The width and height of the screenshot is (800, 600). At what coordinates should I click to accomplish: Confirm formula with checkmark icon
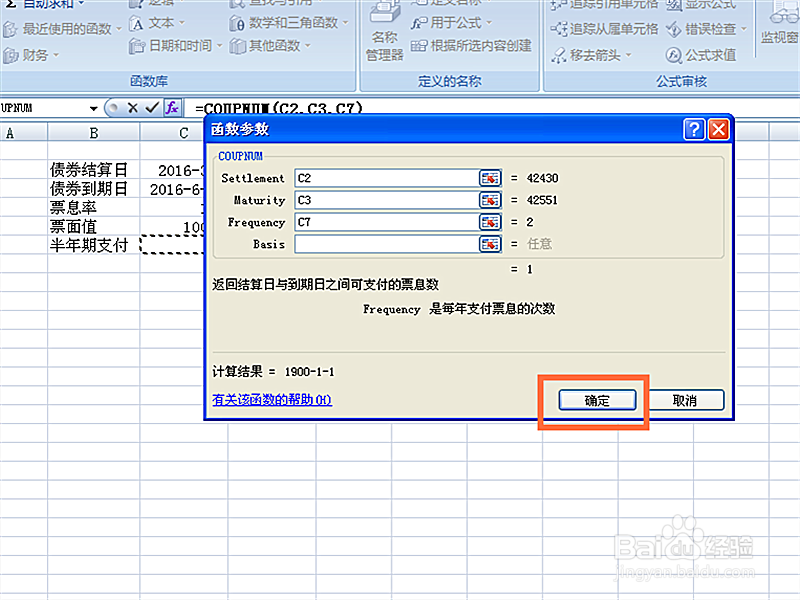152,108
